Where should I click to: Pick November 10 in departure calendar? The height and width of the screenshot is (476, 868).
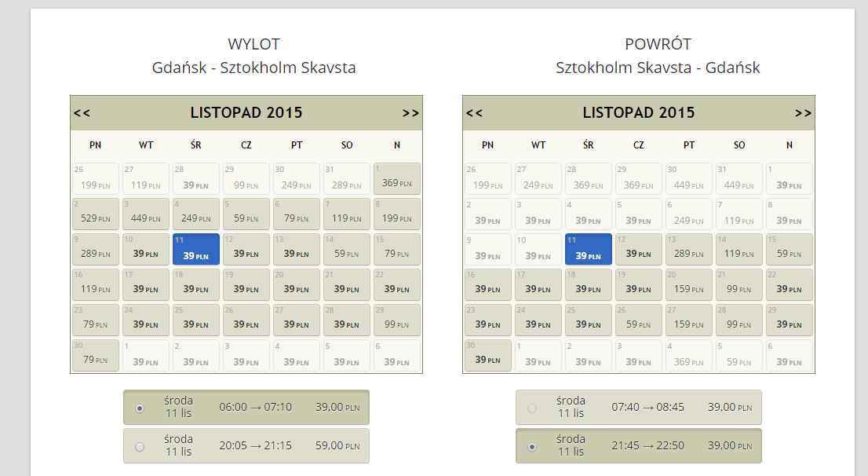coord(146,249)
